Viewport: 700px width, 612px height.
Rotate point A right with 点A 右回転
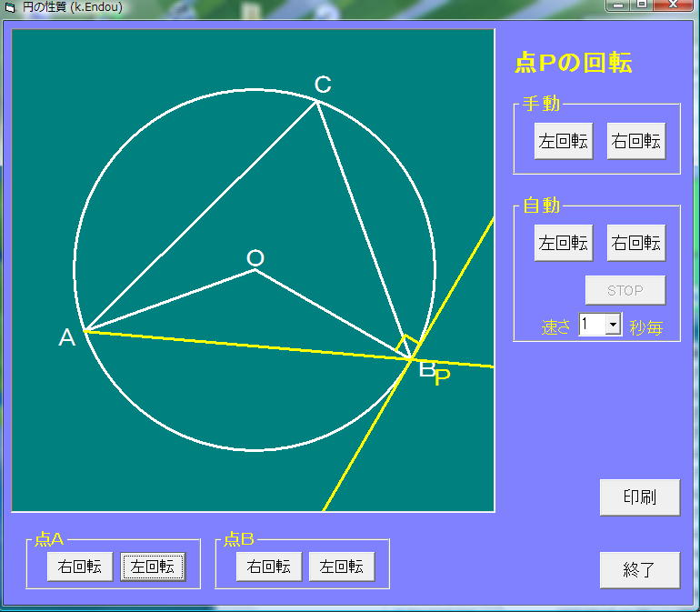[x=80, y=567]
